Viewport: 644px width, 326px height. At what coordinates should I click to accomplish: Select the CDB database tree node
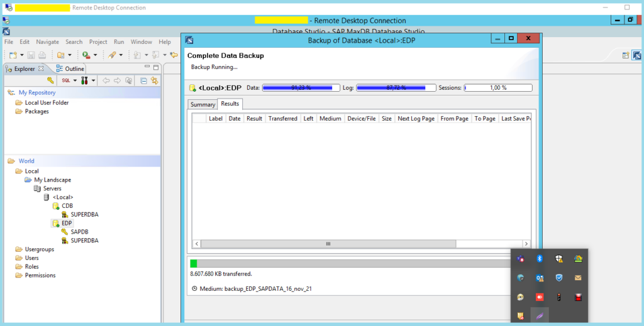click(x=62, y=206)
